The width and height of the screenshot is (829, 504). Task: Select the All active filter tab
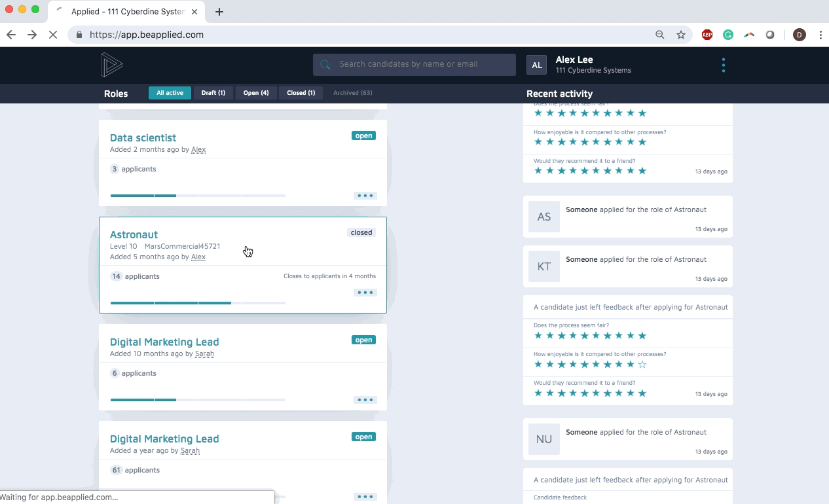[x=170, y=93]
